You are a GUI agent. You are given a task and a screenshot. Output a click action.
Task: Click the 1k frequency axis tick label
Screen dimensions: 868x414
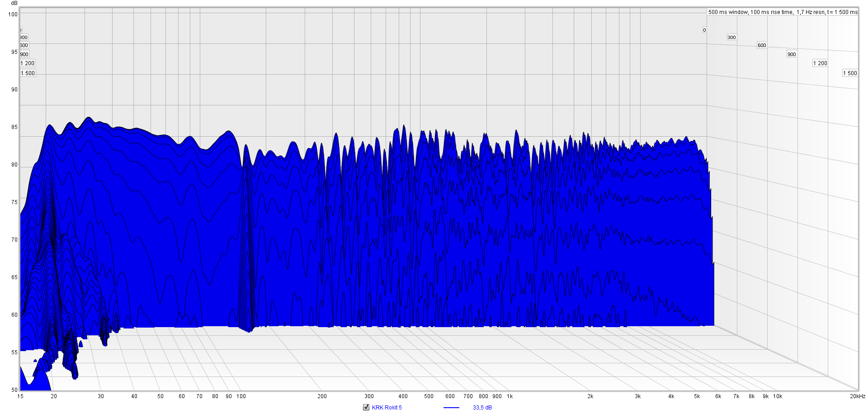[x=509, y=396]
